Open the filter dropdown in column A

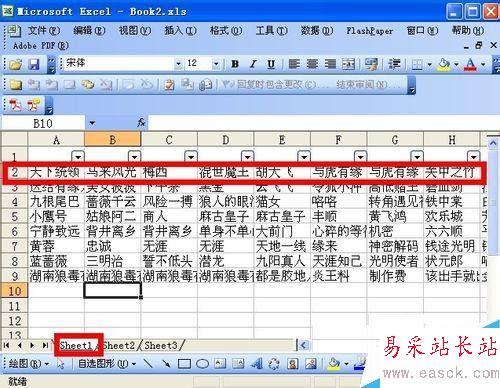point(78,156)
